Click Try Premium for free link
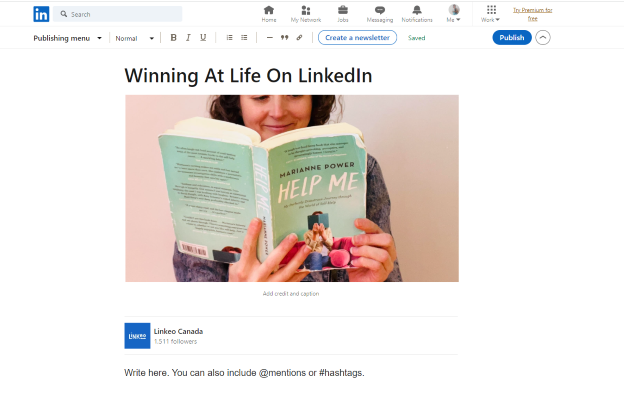Screen dimensions: 624x419 (532, 14)
